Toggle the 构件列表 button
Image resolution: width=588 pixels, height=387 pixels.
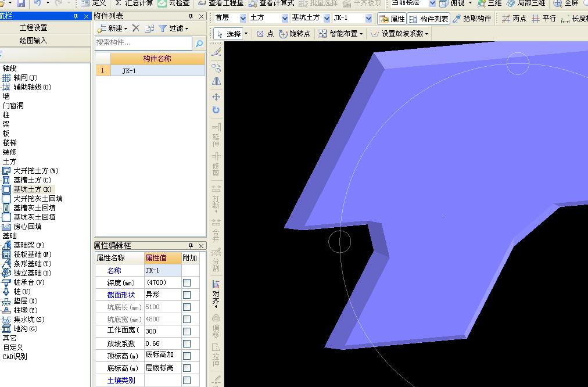click(428, 19)
